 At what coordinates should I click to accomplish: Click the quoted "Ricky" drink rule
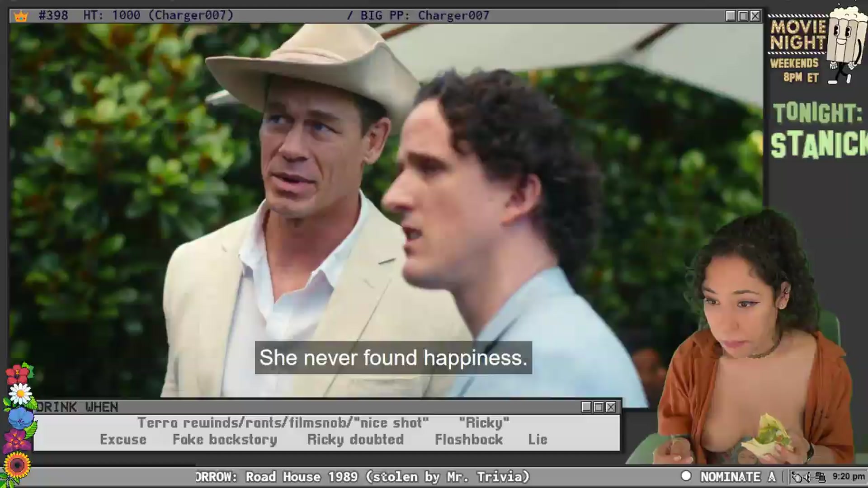pos(484,423)
